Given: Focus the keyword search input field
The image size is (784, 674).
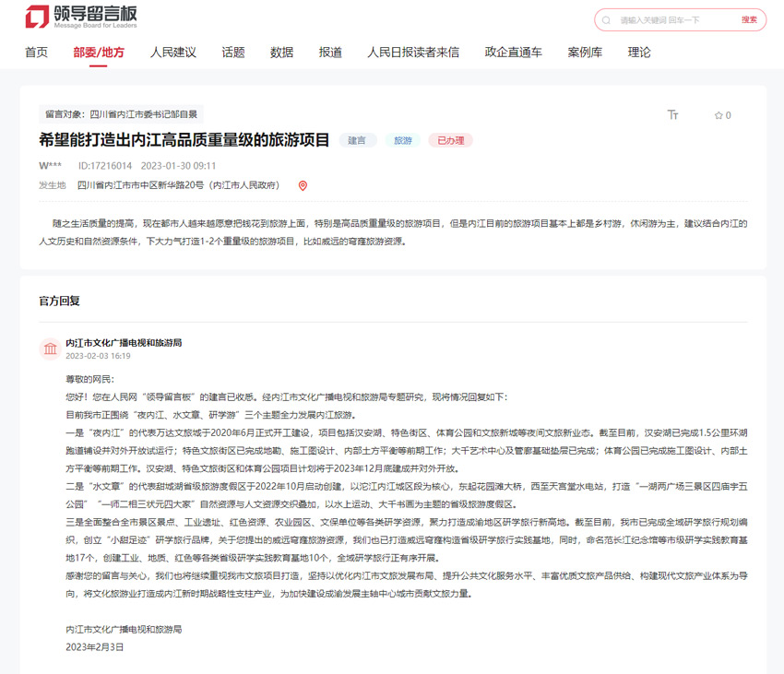Looking at the screenshot, I should pos(673,20).
